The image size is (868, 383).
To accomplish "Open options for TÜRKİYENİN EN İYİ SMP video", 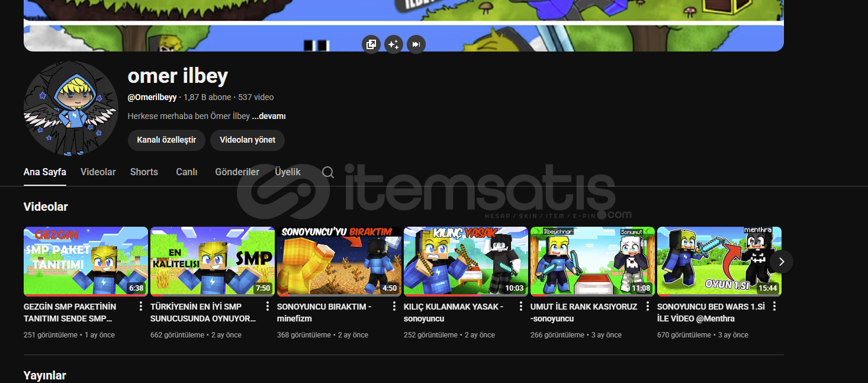I will pyautogui.click(x=268, y=307).
